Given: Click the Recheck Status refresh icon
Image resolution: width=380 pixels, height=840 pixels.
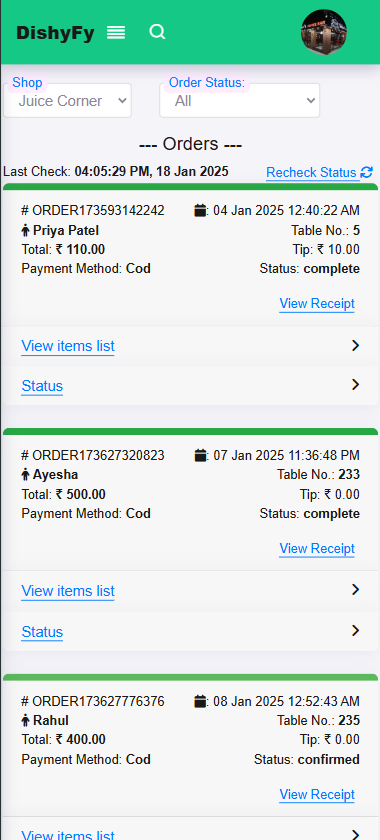Looking at the screenshot, I should pos(367,172).
